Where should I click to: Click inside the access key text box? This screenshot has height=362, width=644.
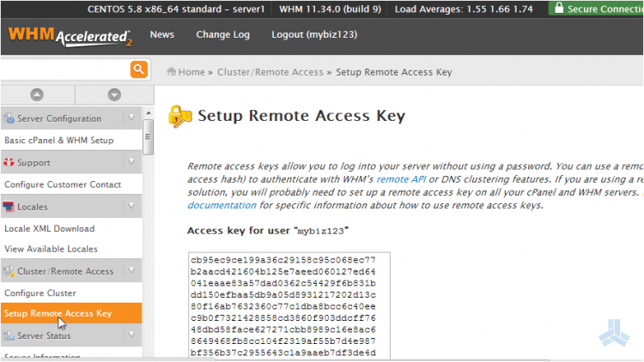coord(289,306)
